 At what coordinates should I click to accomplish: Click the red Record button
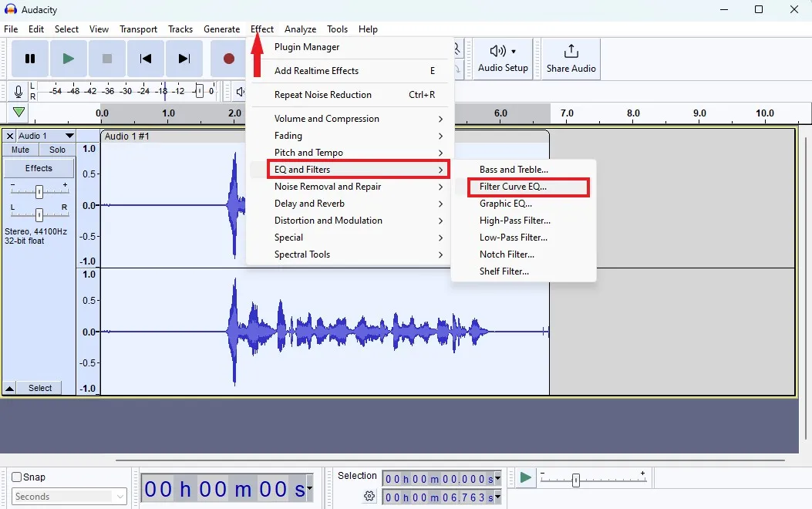point(228,59)
